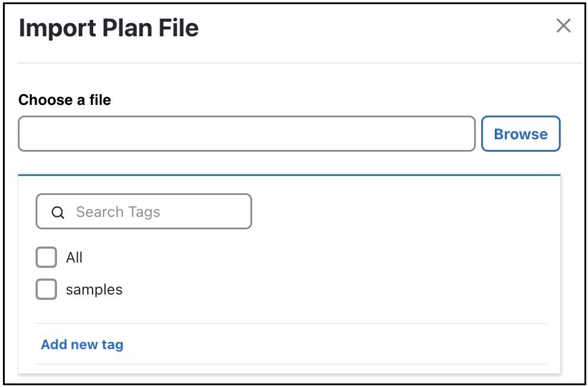Screen dimensions: 588x387
Task: Click the All tag label text
Action: coord(75,257)
